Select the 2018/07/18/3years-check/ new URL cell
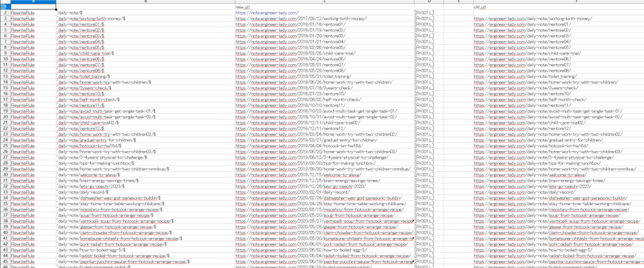 [325, 87]
